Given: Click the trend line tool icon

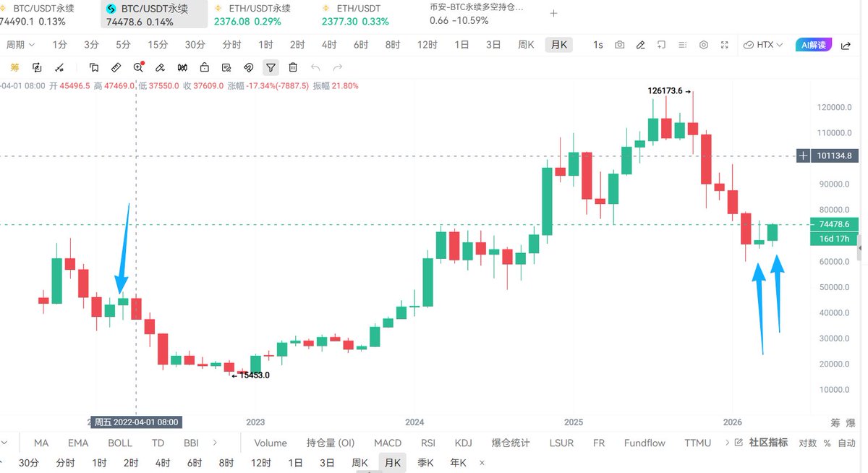Looking at the screenshot, I should pyautogui.click(x=59, y=67).
